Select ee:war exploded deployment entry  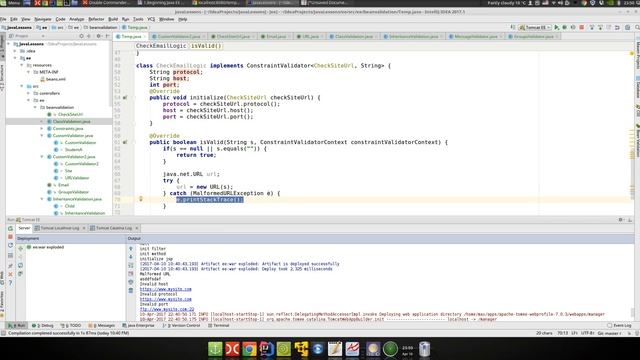coord(45,247)
